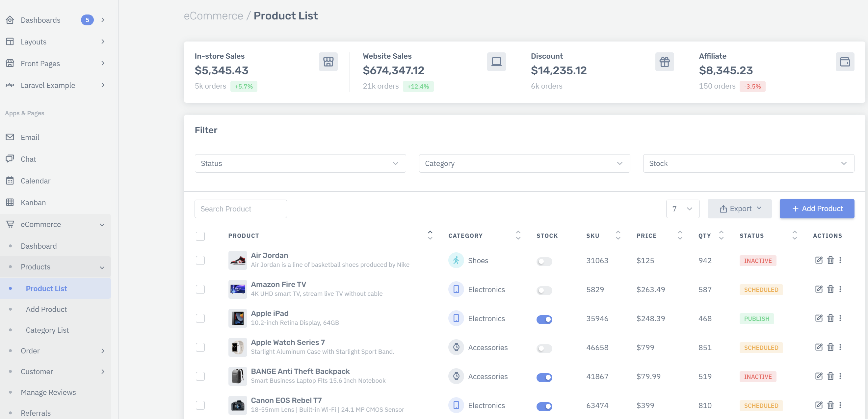Open the Apple Watch Series 7 product link
The image size is (868, 419).
coord(288,342)
